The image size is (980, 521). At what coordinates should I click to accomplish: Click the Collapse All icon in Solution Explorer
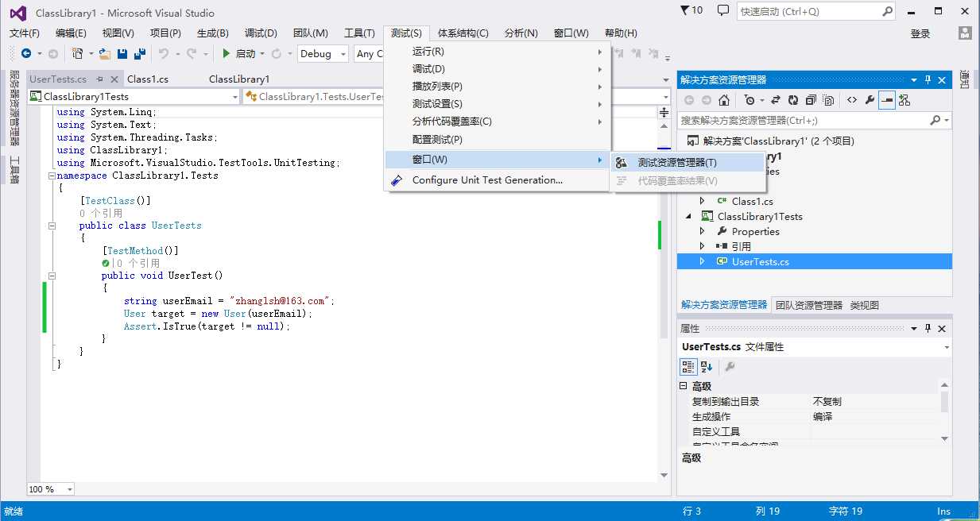pos(811,100)
